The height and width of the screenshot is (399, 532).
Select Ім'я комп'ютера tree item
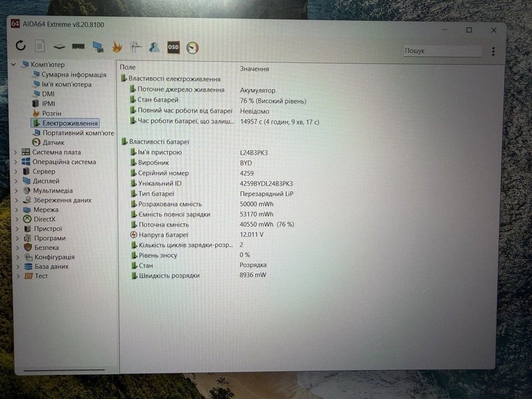click(62, 84)
